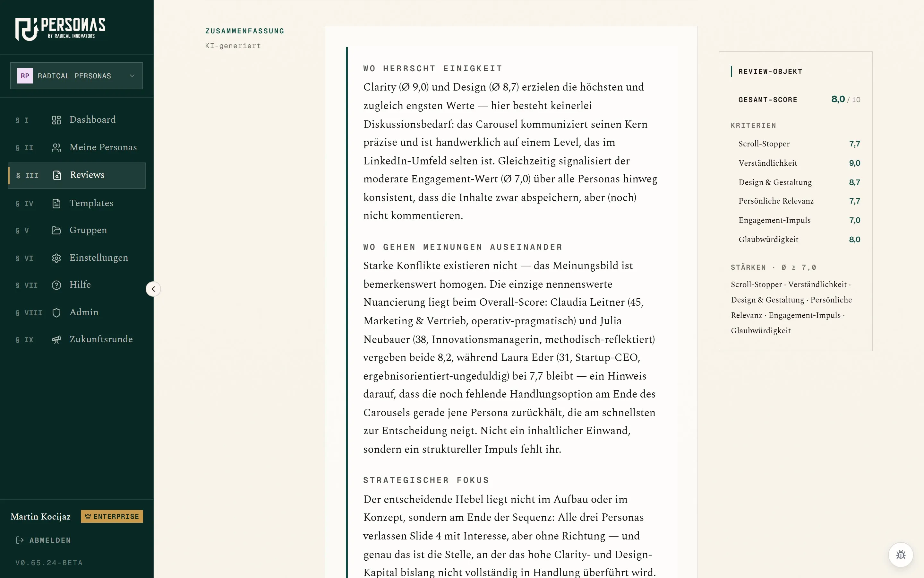The height and width of the screenshot is (578, 924).
Task: Collapse the sidebar with chevron button
Action: pyautogui.click(x=153, y=289)
